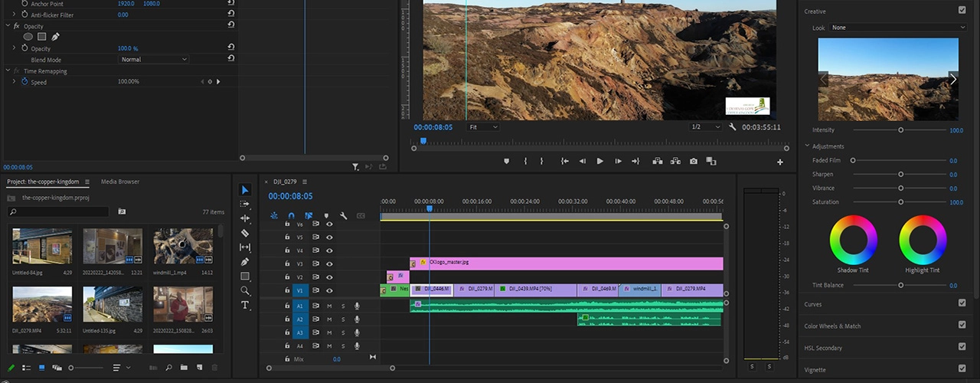
Task: Mute audio track A1
Action: click(329, 306)
